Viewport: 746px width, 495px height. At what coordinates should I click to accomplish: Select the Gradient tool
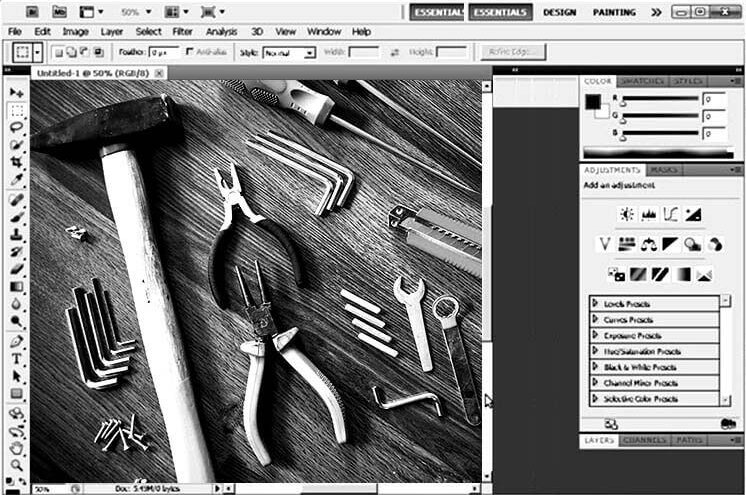pyautogui.click(x=17, y=287)
